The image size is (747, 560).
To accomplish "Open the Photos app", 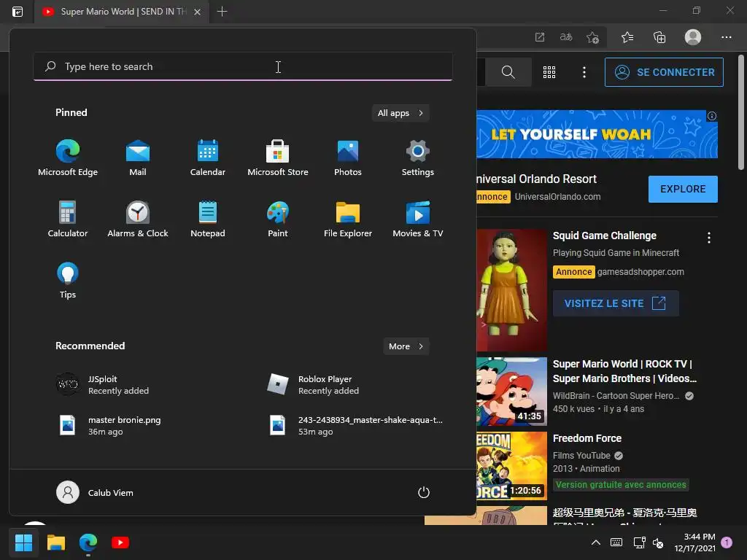I will point(348,157).
